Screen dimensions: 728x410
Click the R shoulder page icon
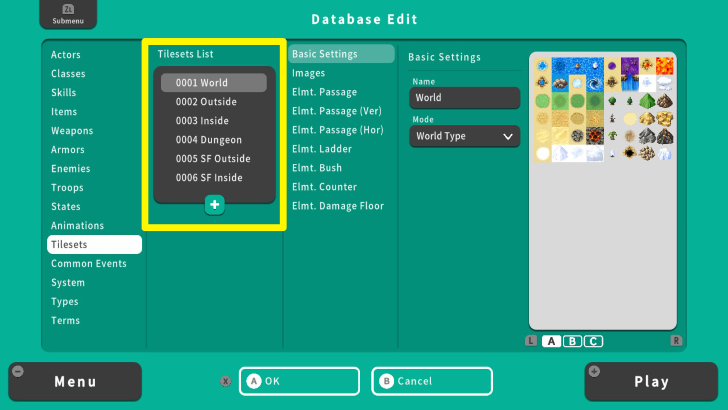click(x=676, y=341)
